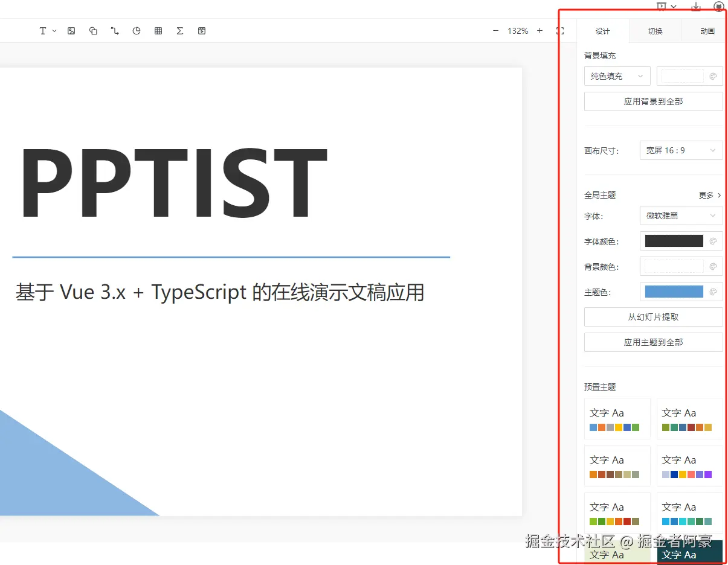
Task: Select preset theme with olive-green-red palette
Action: click(x=690, y=418)
